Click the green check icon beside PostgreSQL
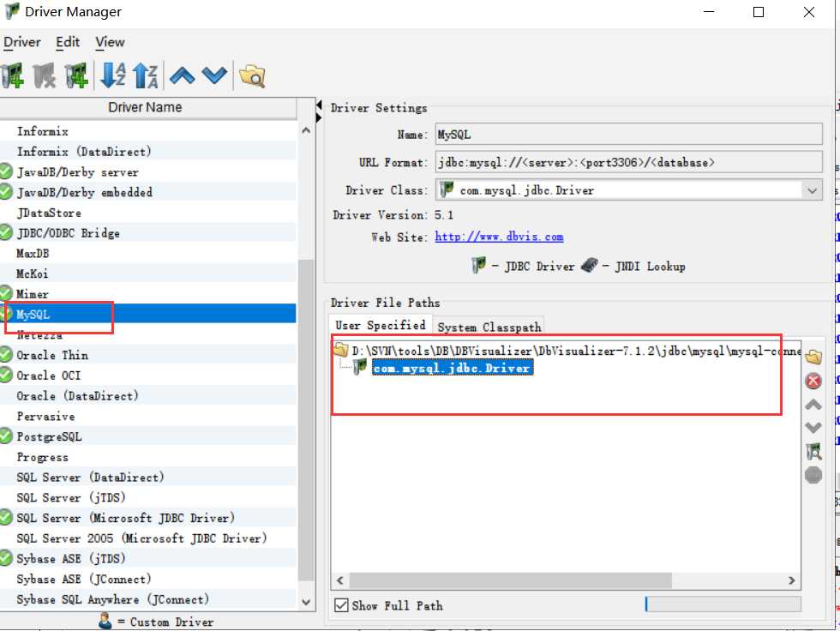Image resolution: width=840 pixels, height=631 pixels. [6, 436]
